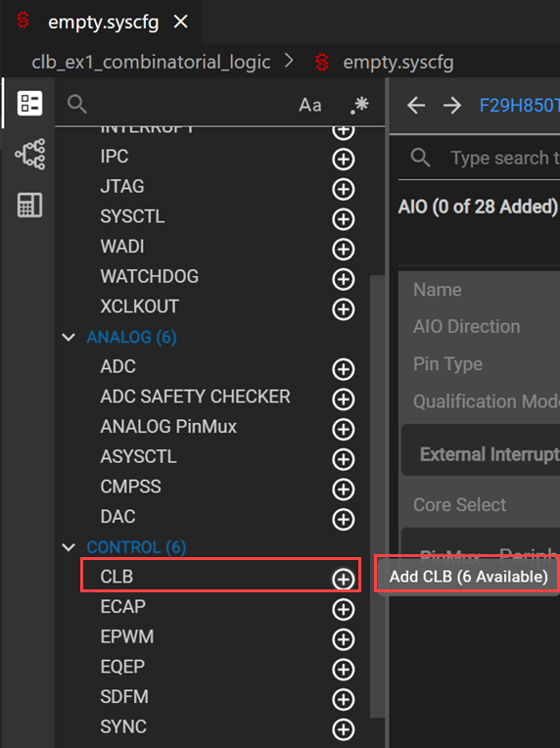Click the plus icon next to SYSCTL
Image resolution: width=560 pixels, height=748 pixels.
[343, 219]
